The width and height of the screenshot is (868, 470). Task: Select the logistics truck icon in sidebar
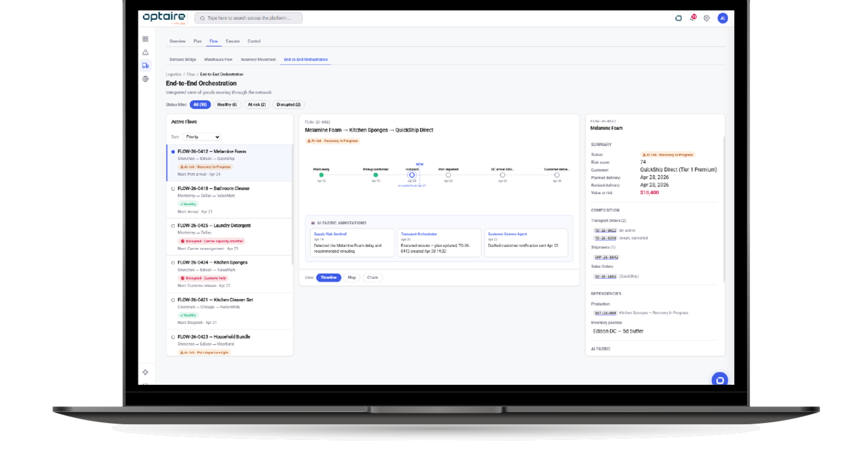145,65
